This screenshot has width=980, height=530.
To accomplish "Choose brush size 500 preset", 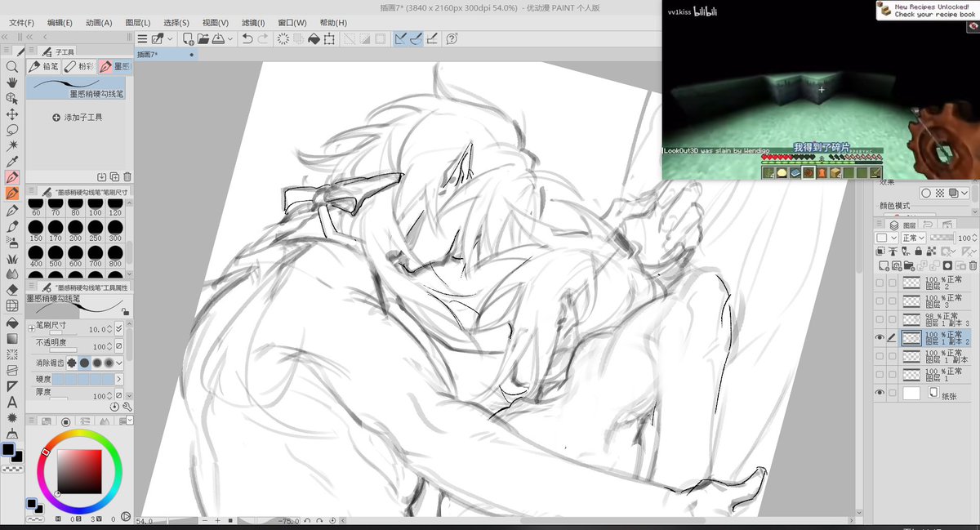I will (56, 259).
